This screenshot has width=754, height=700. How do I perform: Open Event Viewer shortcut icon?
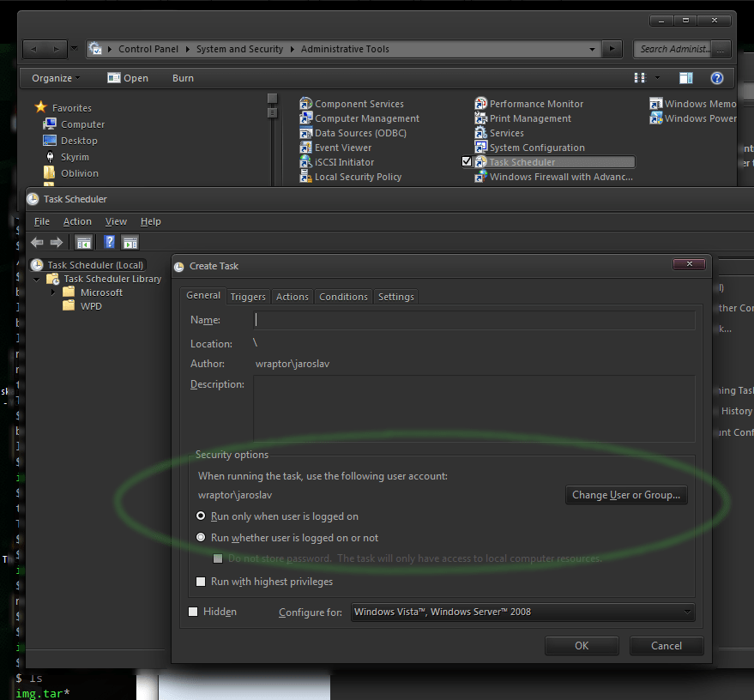coord(306,147)
